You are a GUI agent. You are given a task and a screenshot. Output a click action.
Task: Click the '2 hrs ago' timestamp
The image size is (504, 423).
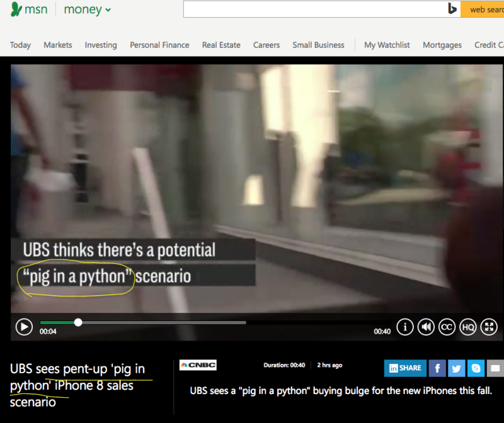[x=329, y=365]
